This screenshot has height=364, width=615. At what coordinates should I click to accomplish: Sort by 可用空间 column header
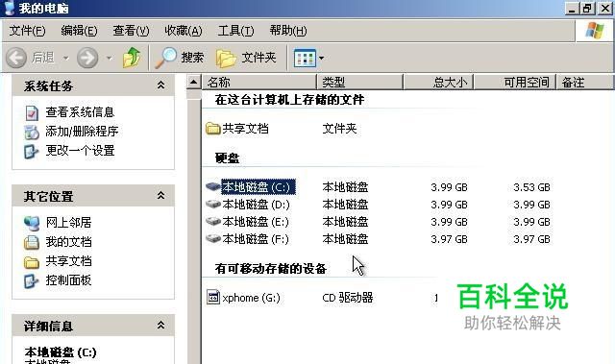515,83
